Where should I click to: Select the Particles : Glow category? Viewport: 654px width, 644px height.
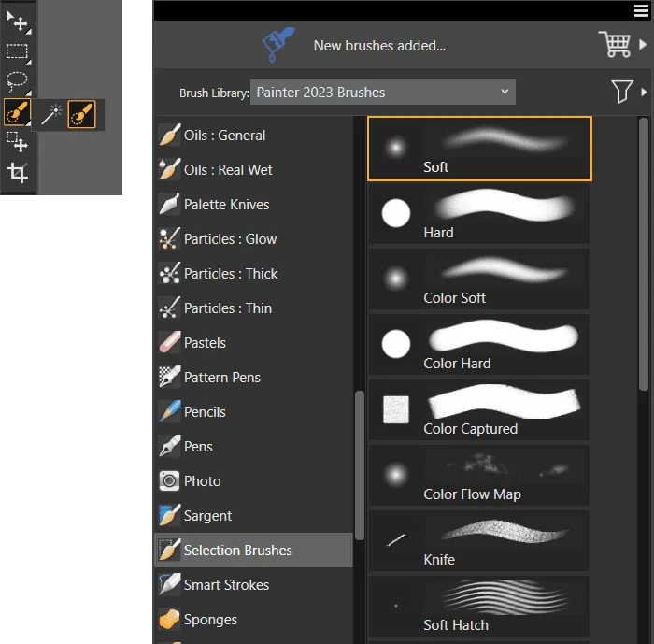coord(254,239)
